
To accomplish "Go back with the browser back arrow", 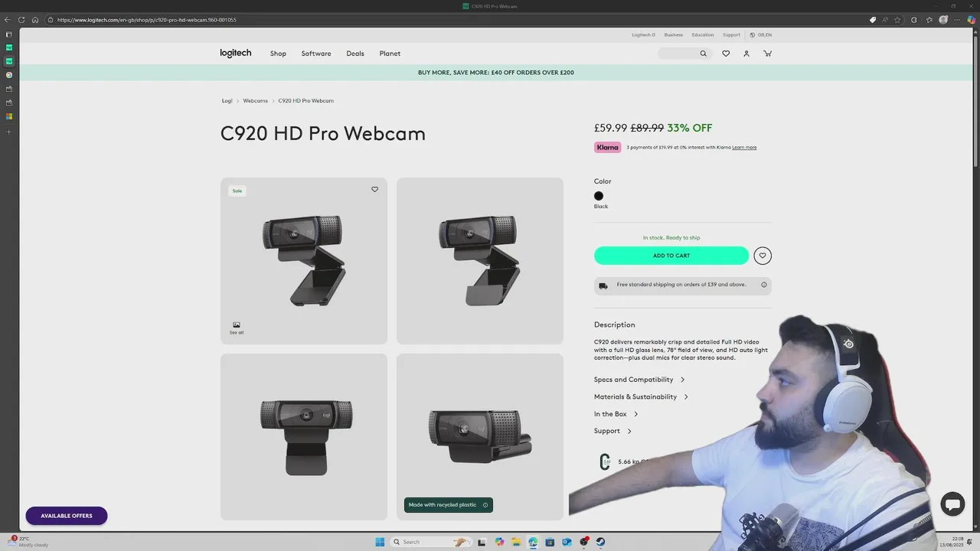I will point(8,20).
